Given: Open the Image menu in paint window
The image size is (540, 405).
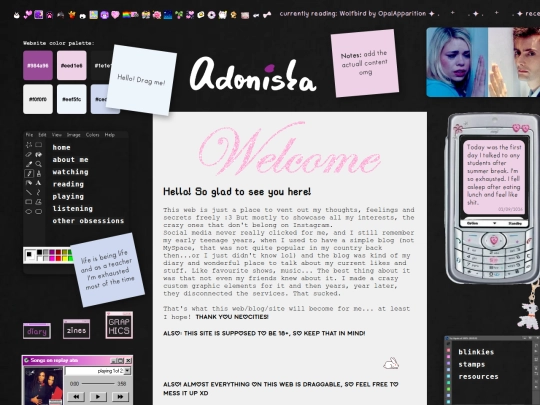Looking at the screenshot, I should click(73, 135).
